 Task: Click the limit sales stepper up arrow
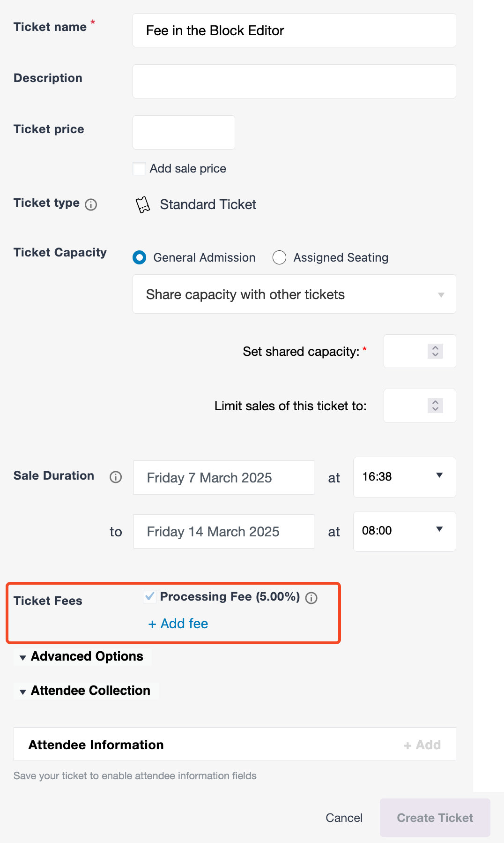click(435, 401)
